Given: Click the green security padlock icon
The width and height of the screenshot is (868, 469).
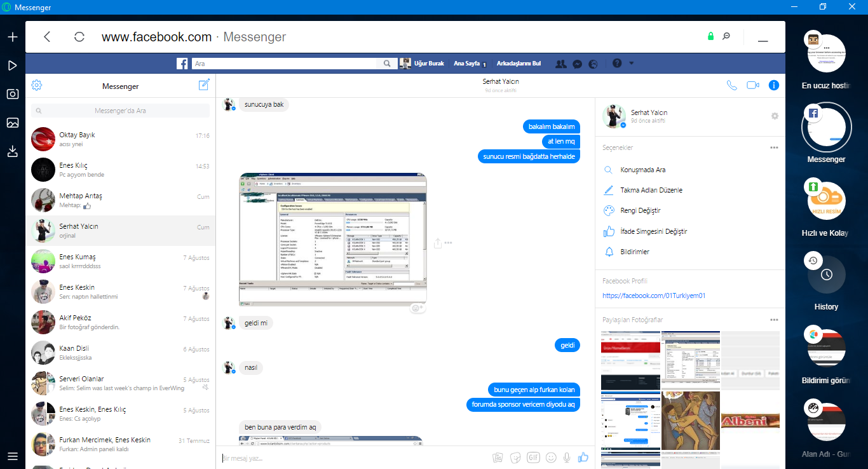Looking at the screenshot, I should [711, 36].
